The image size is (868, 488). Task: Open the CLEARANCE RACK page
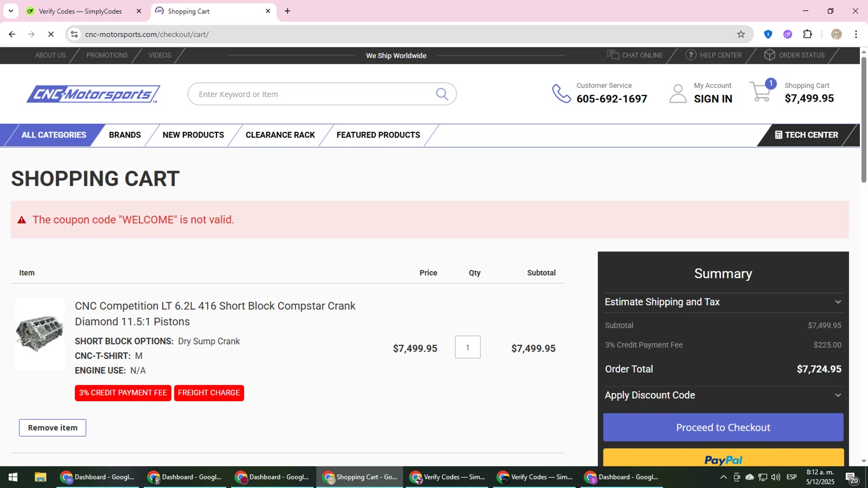tap(280, 135)
